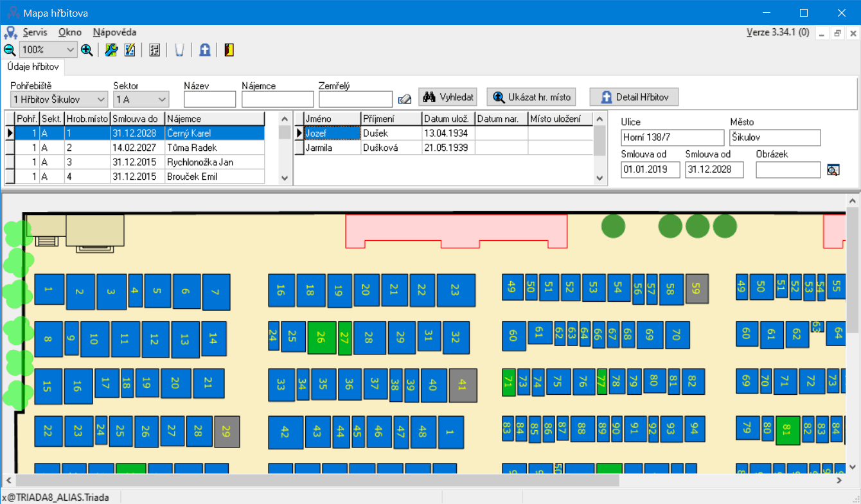Expand the Pohřebiště cemetery dropdown

[x=100, y=100]
